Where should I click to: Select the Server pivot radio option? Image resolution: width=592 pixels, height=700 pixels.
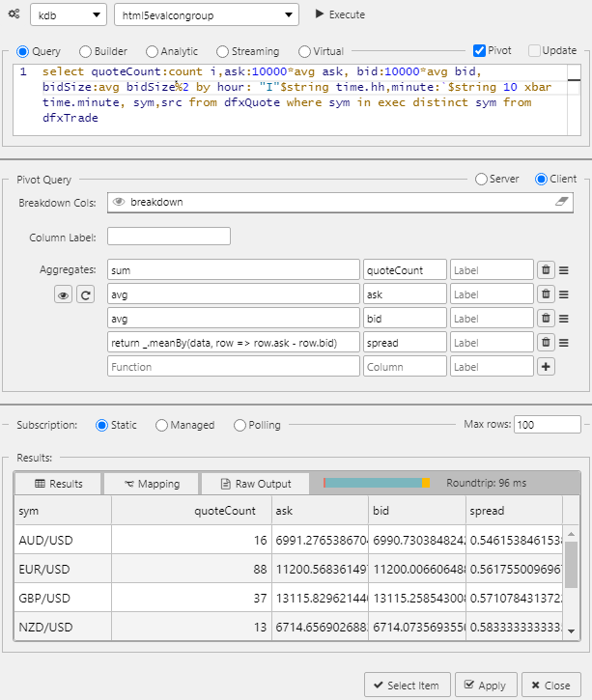pyautogui.click(x=481, y=179)
